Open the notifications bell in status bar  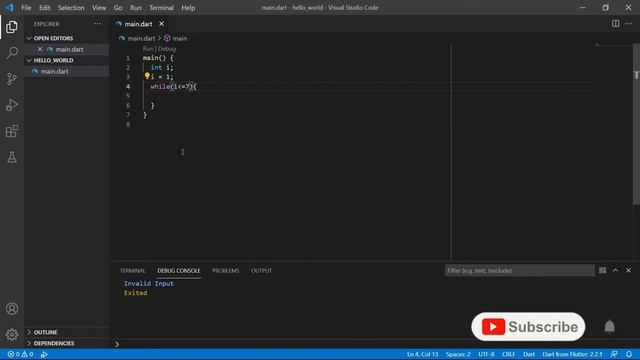pyautogui.click(x=629, y=354)
